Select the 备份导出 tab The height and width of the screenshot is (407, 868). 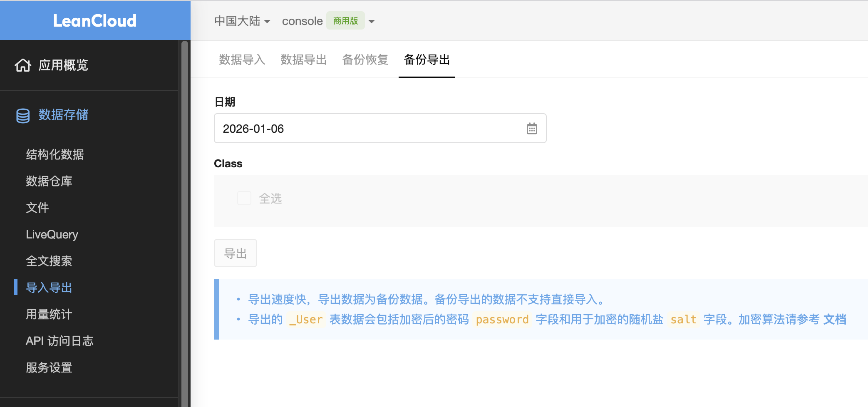[x=427, y=60]
